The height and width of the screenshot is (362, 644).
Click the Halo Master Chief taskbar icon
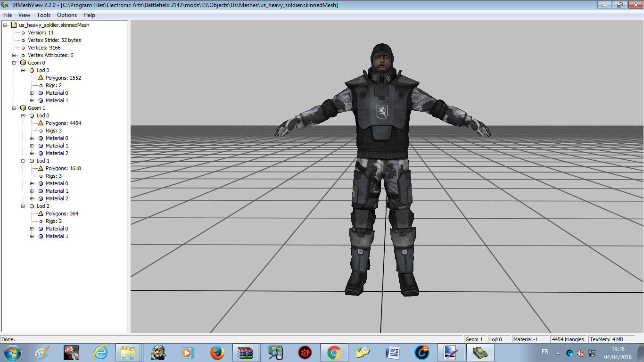pyautogui.click(x=159, y=353)
